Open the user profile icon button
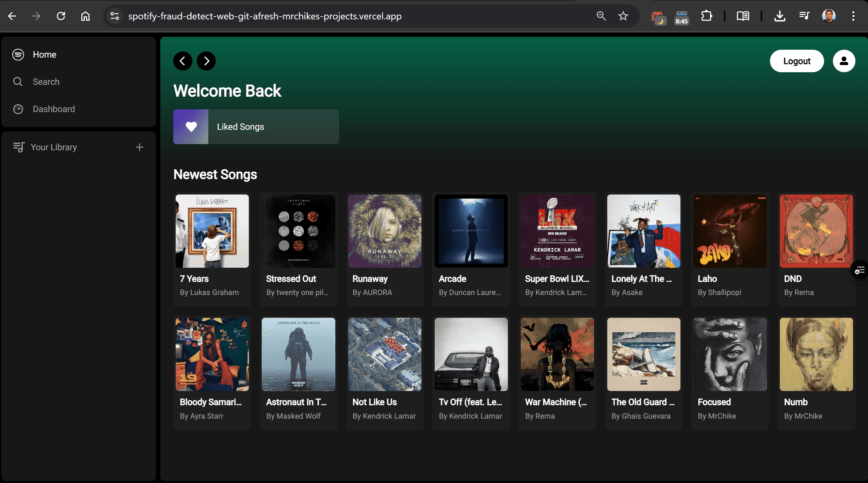Viewport: 868px width, 483px height. (x=844, y=61)
